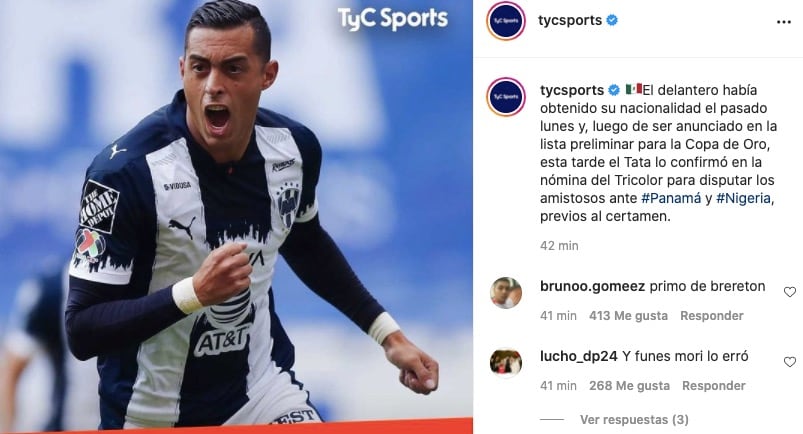Viewport: 803px width, 434px height.
Task: Open lucho_dp24's profile picture
Action: 506,363
